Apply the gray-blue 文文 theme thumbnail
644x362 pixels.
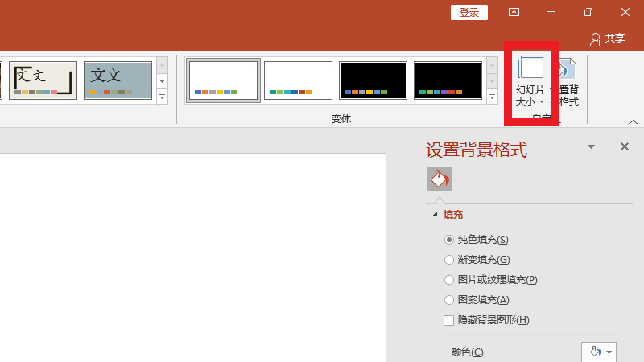118,80
